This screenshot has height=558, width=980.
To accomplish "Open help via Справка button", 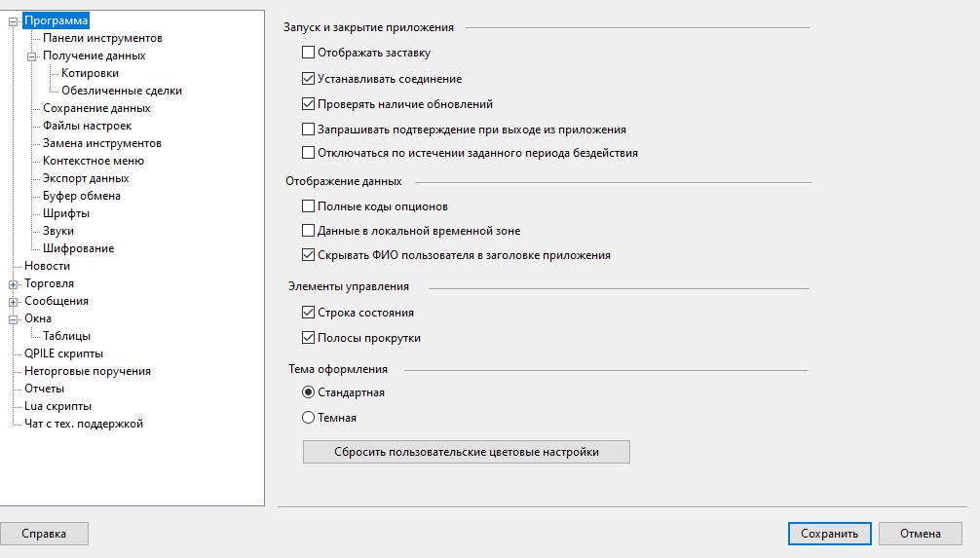I will click(44, 534).
